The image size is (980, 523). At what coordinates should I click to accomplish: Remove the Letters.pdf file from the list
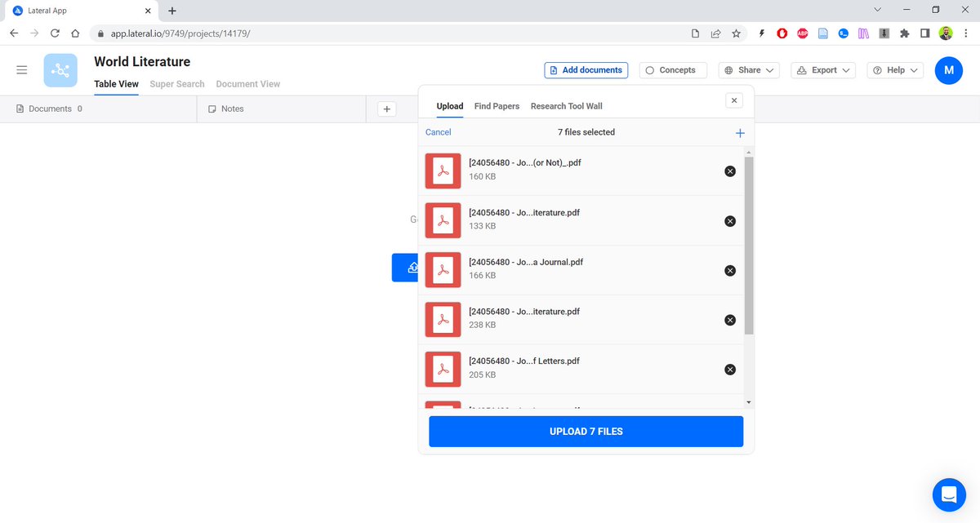(729, 369)
